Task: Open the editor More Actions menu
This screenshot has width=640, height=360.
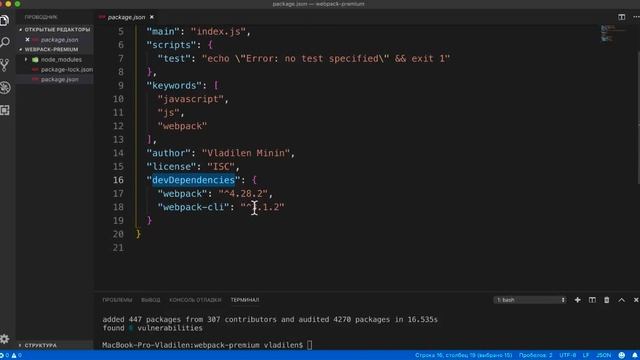Action: click(x=636, y=17)
